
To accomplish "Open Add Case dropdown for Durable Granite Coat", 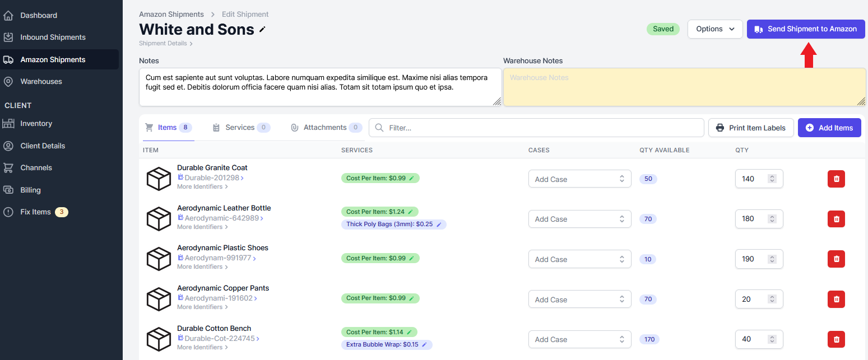I will 579,179.
